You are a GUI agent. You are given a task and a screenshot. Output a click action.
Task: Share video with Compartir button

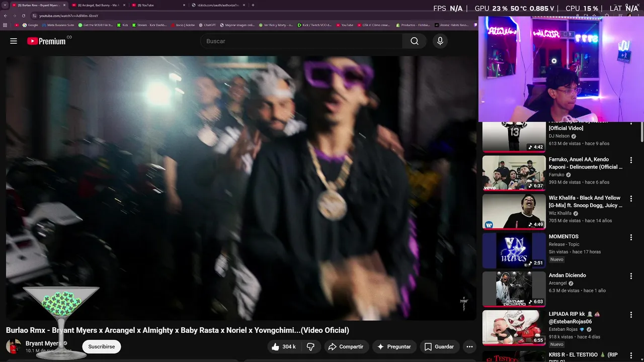[346, 346]
